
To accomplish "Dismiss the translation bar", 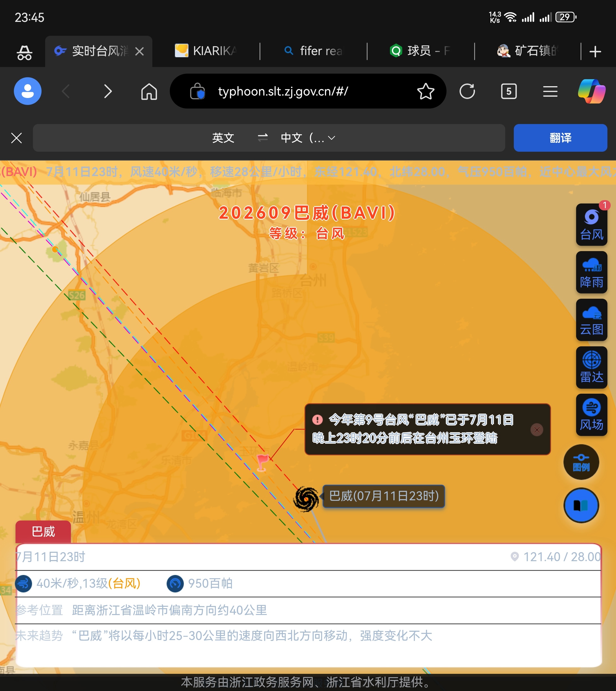I will click(16, 138).
